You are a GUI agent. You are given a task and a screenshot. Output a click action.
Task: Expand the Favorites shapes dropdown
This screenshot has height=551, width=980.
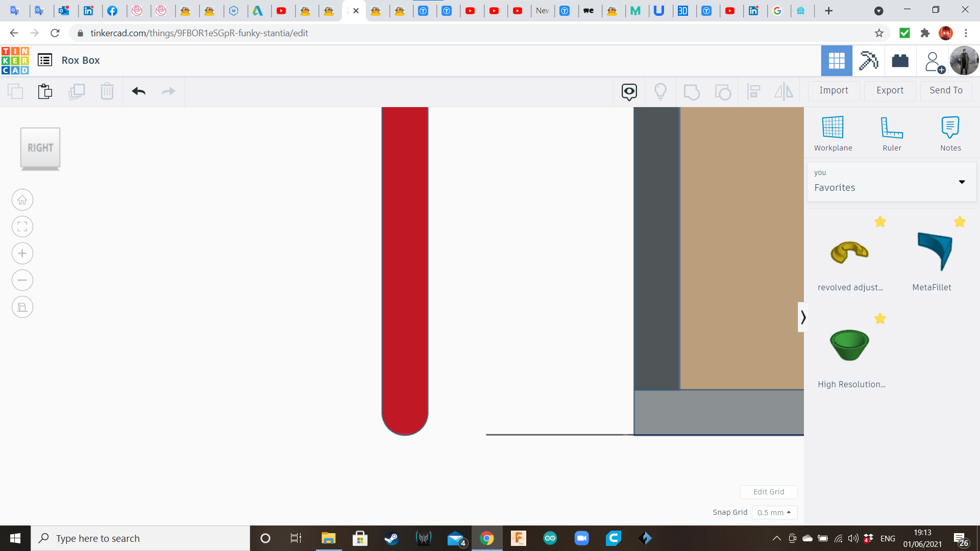(x=962, y=182)
